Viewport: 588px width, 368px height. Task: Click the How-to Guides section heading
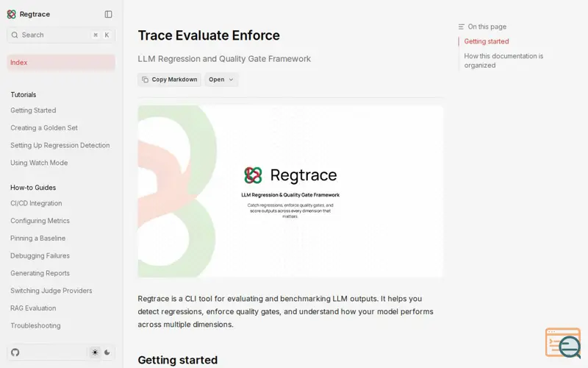33,188
